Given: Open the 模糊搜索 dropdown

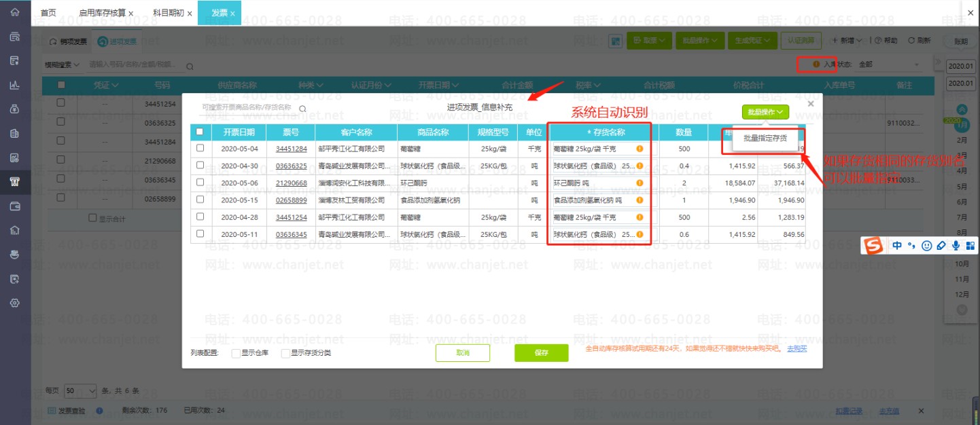Looking at the screenshot, I should click(62, 65).
